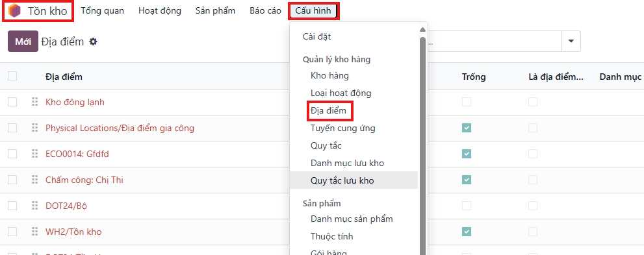This screenshot has width=644, height=255.
Task: Choose Địa điểm in the configuration menu
Action: tap(329, 111)
